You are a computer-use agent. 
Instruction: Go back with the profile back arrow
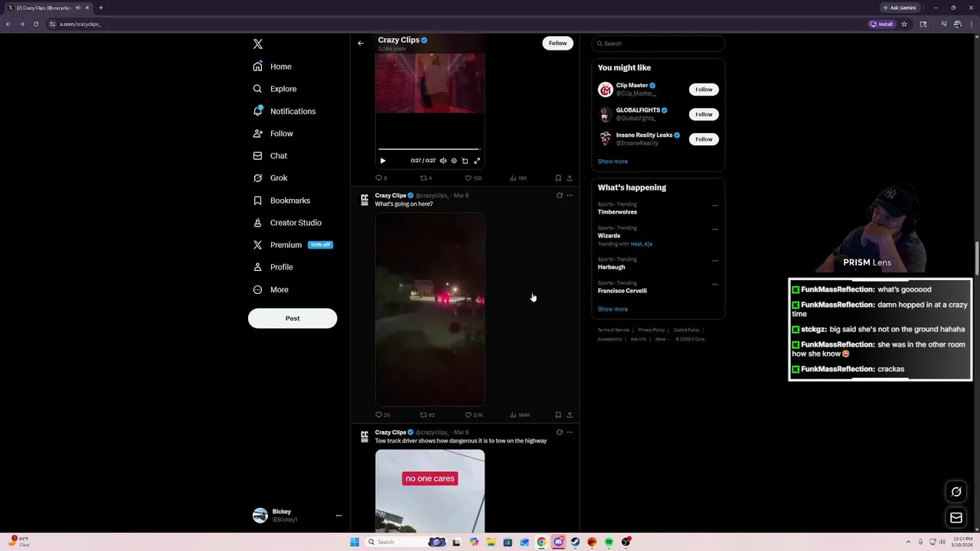tap(361, 43)
